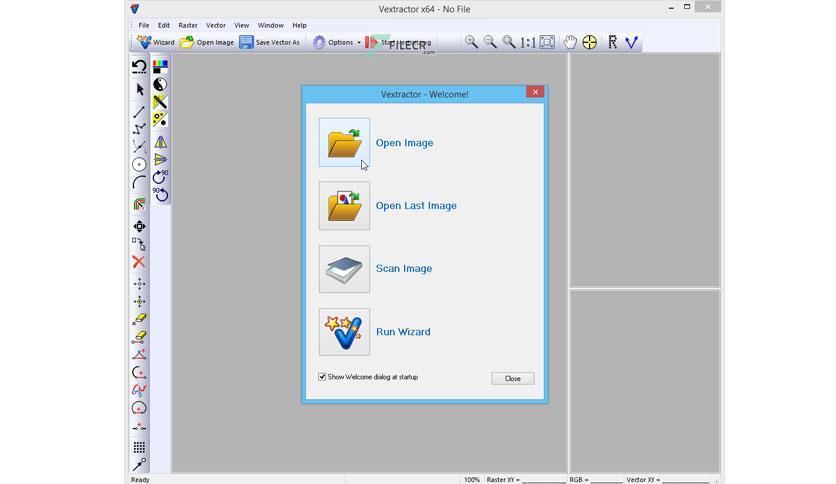Viewport: 836px width, 484px height.
Task: Click the Undo arrow tool icon
Action: [x=139, y=66]
